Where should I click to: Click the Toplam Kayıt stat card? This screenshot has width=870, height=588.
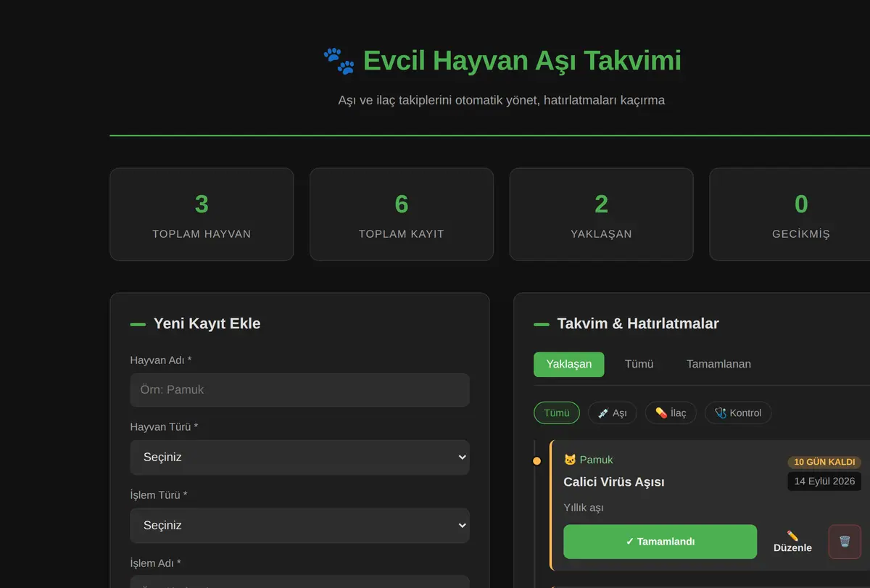(x=402, y=215)
